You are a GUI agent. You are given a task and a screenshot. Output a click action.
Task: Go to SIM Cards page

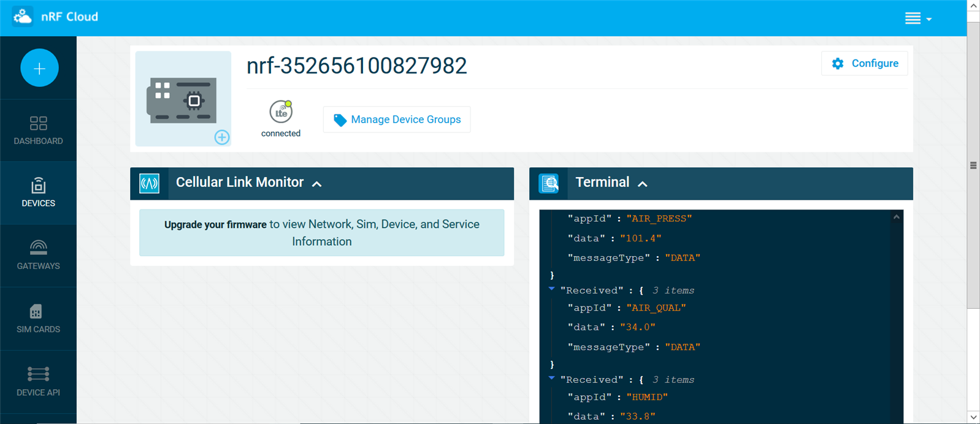tap(38, 319)
